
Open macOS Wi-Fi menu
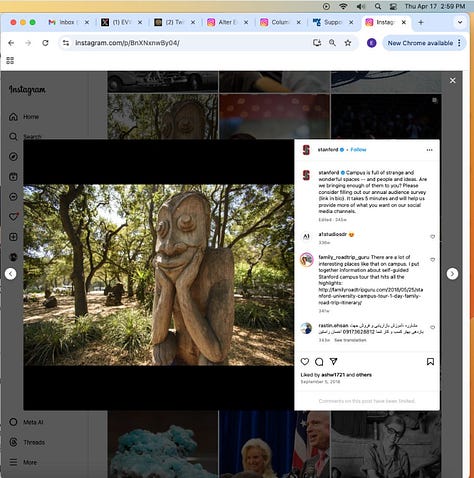pos(343,6)
